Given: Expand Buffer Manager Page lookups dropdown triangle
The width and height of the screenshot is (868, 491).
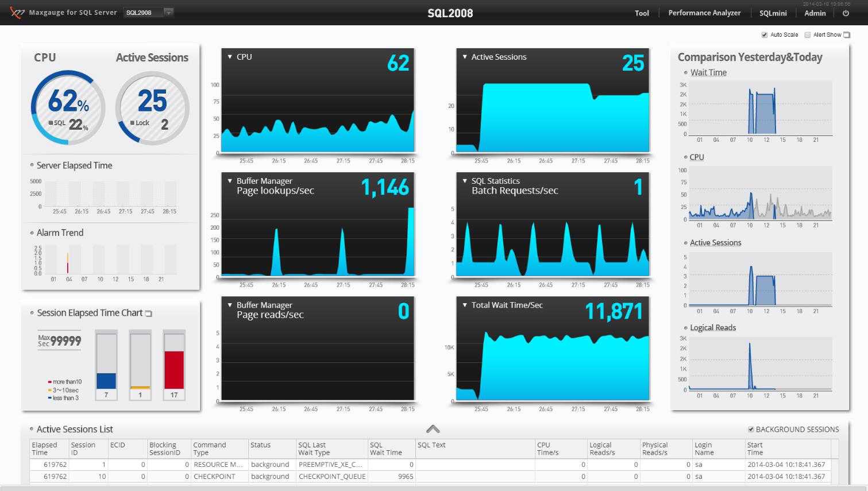Looking at the screenshot, I should [230, 181].
